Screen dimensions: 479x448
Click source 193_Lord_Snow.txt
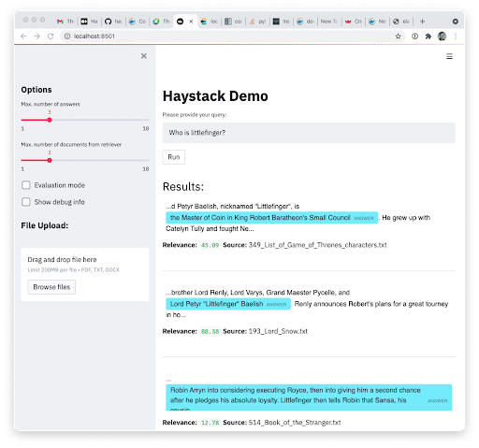[x=278, y=331]
